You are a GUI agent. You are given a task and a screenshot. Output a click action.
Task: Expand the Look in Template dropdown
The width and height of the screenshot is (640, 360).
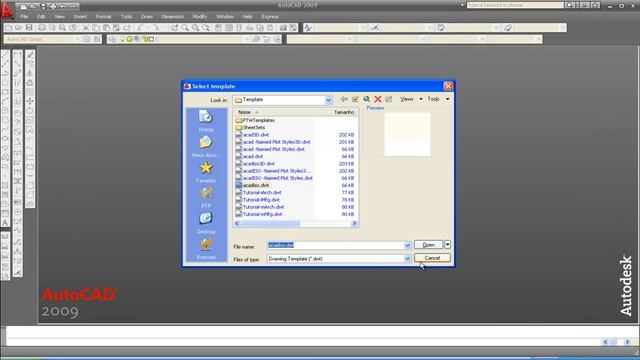click(x=328, y=100)
